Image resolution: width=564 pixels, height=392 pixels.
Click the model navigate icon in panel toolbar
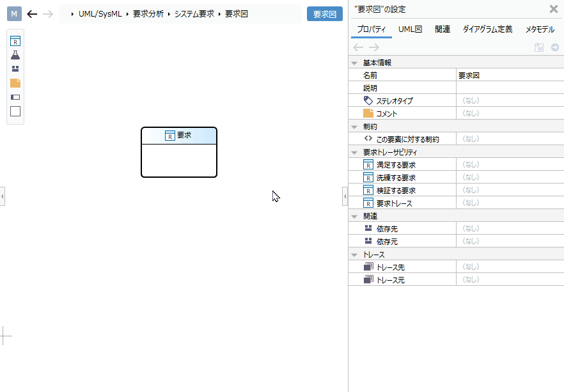539,47
